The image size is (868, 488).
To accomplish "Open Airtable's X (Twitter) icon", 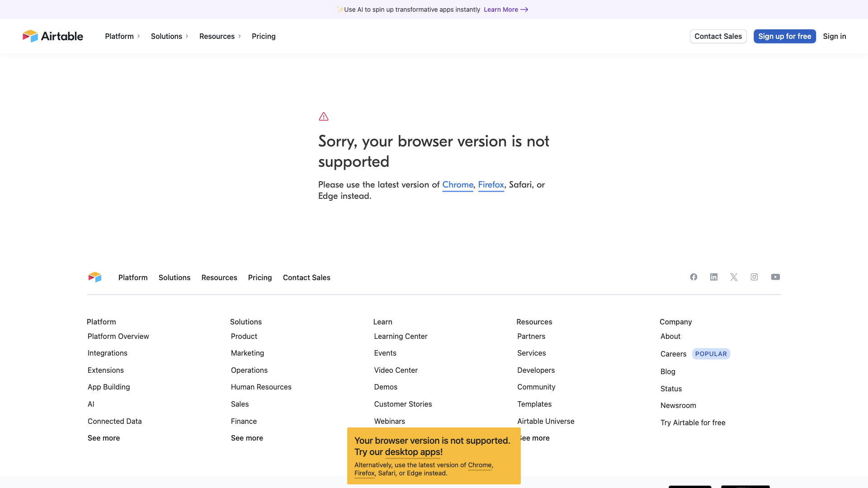I will pyautogui.click(x=734, y=277).
